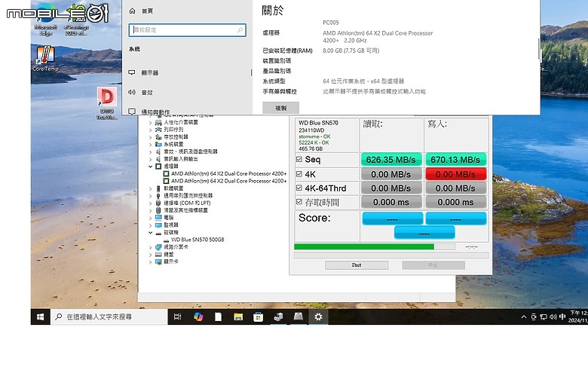This screenshot has height=367, width=588.
Task: Click the red 4K write result 0.00 MB/s
Action: pyautogui.click(x=455, y=174)
